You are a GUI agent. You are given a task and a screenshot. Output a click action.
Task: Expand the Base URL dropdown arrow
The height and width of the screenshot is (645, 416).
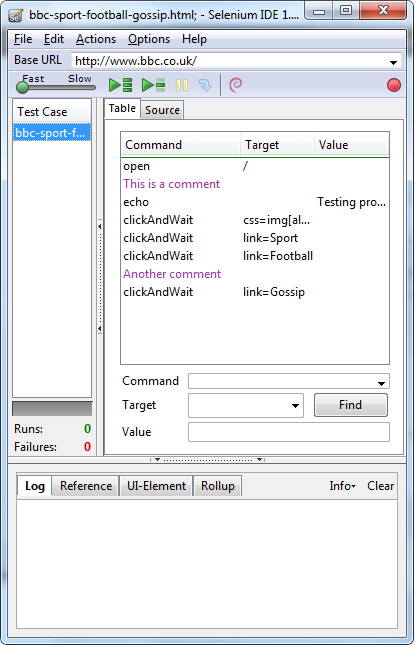393,62
